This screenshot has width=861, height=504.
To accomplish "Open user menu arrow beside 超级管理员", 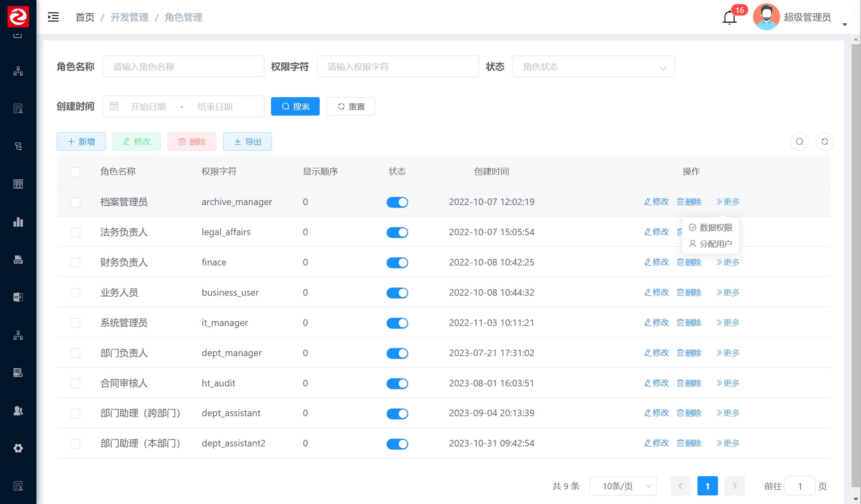I will (845, 25).
